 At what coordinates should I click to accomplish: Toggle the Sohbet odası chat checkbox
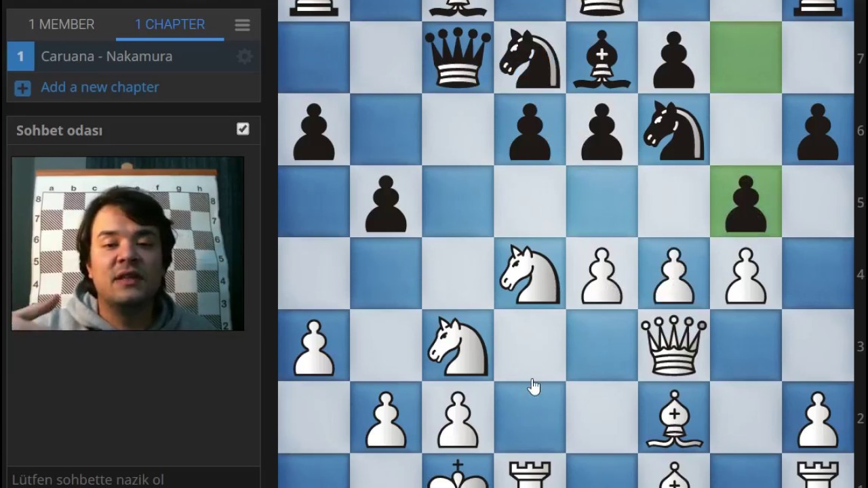click(x=243, y=129)
